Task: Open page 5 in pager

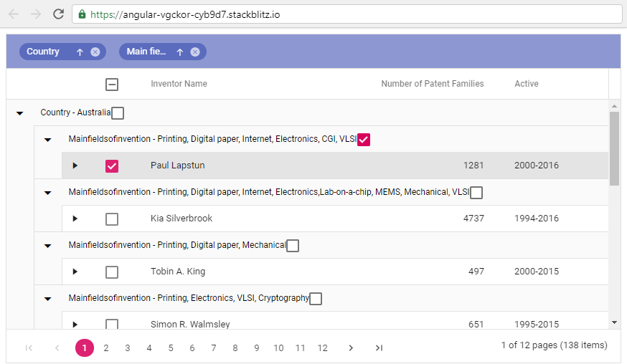Action: [x=171, y=348]
